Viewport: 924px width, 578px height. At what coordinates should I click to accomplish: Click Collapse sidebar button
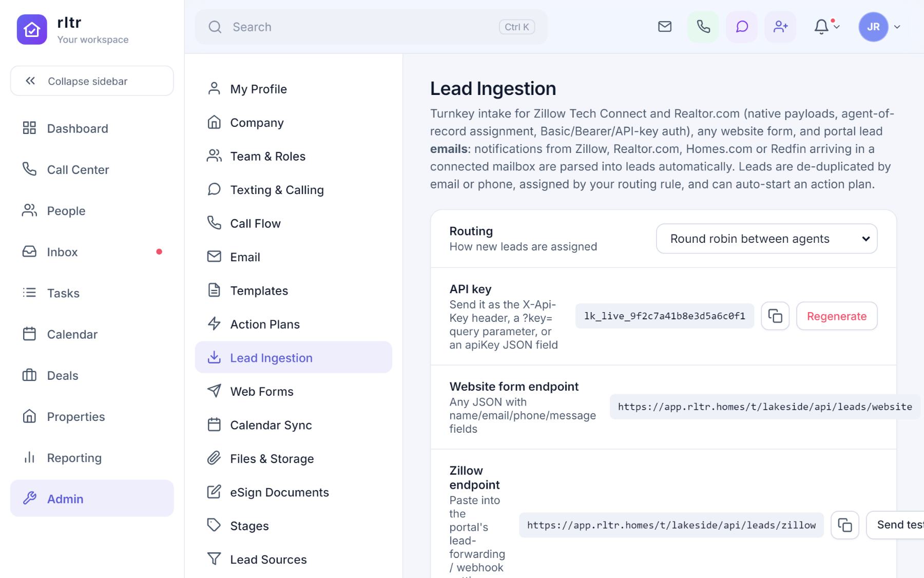(92, 81)
